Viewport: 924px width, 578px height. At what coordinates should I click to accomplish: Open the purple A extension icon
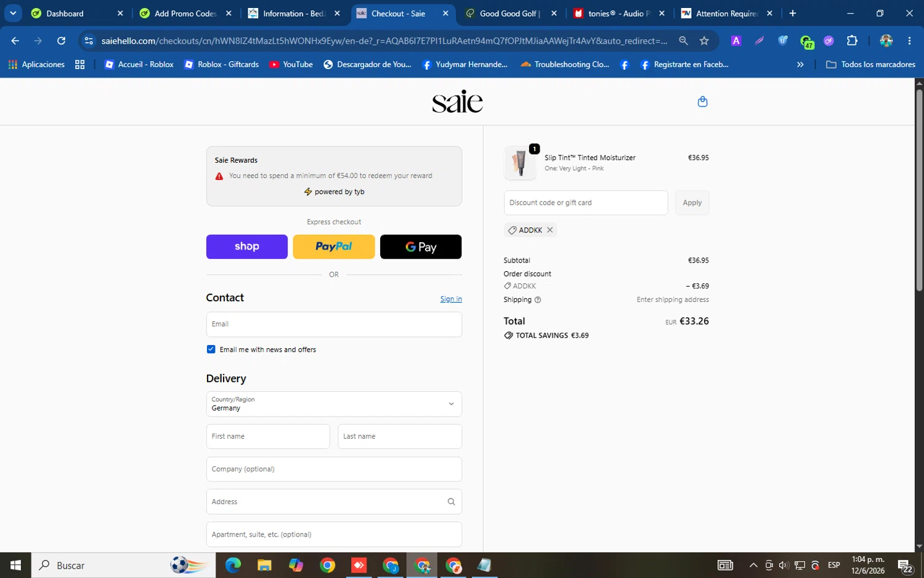pyautogui.click(x=736, y=41)
